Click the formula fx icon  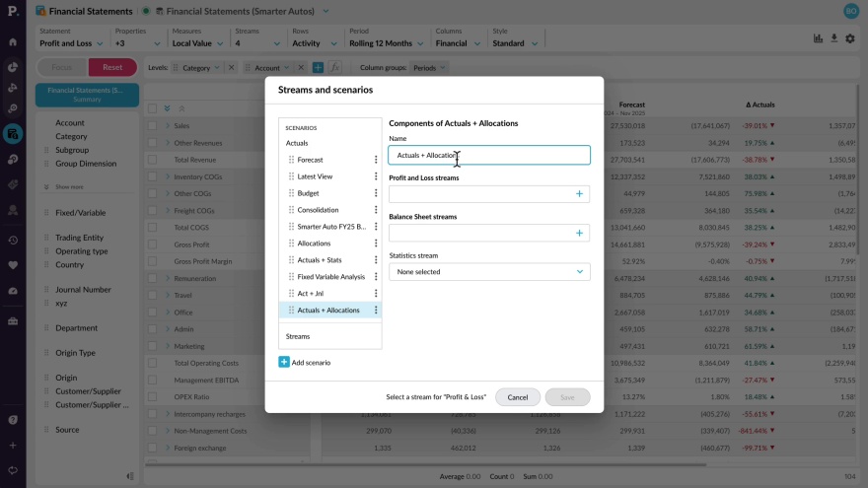pos(334,67)
